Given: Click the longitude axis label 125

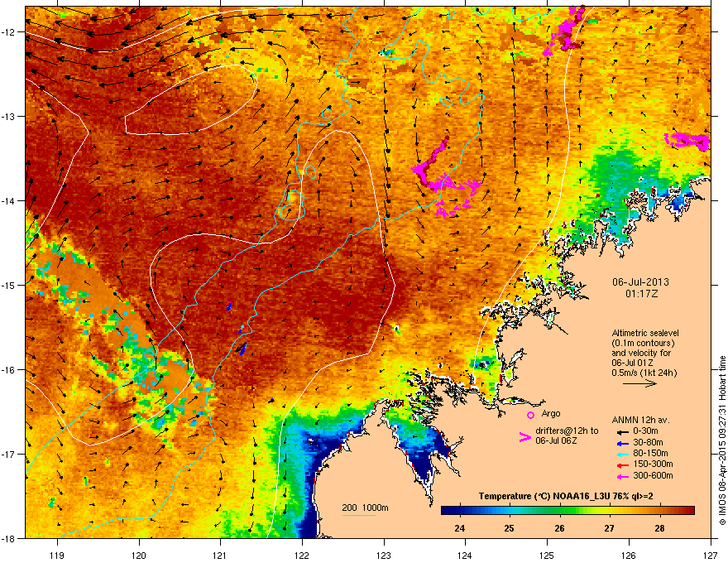Looking at the screenshot, I should [x=547, y=556].
